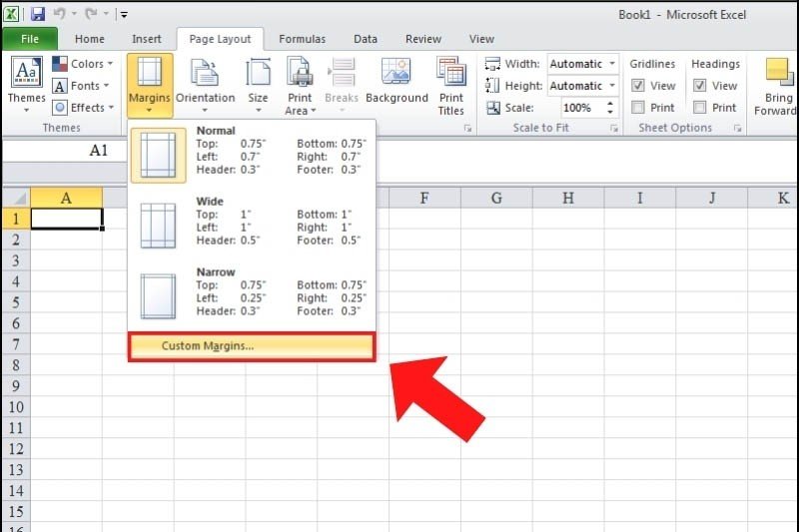The height and width of the screenshot is (532, 799).
Task: Select column J header
Action: 712,198
